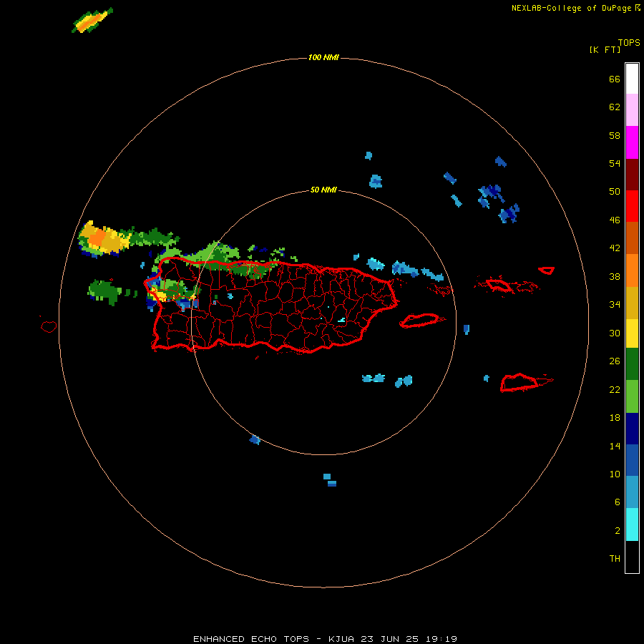Image resolution: width=644 pixels, height=644 pixels.
Task: Click the medium blue swatch near 10
Action: click(632, 460)
